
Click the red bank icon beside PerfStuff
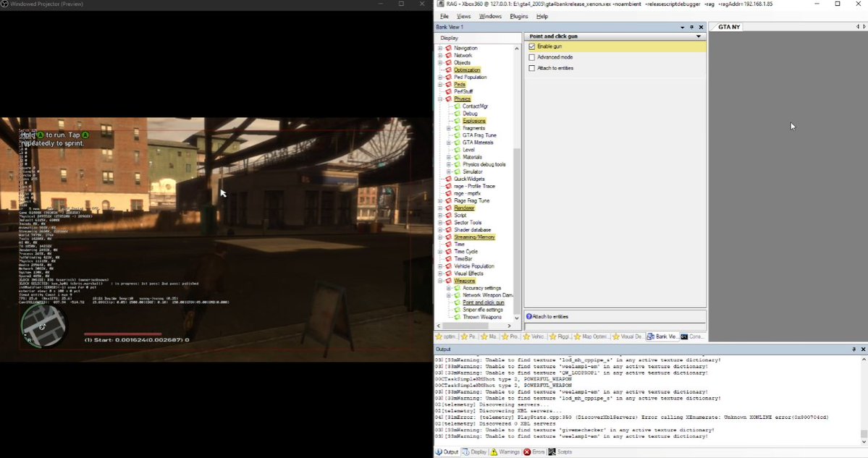coord(448,92)
